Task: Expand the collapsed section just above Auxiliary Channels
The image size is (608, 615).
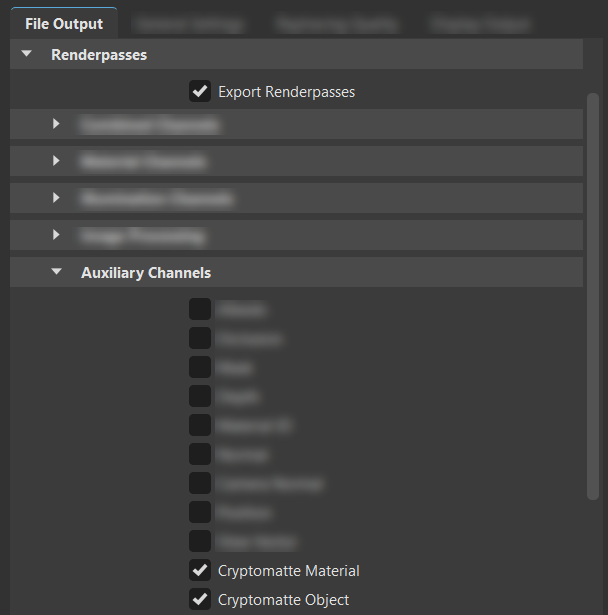Action: [57, 237]
